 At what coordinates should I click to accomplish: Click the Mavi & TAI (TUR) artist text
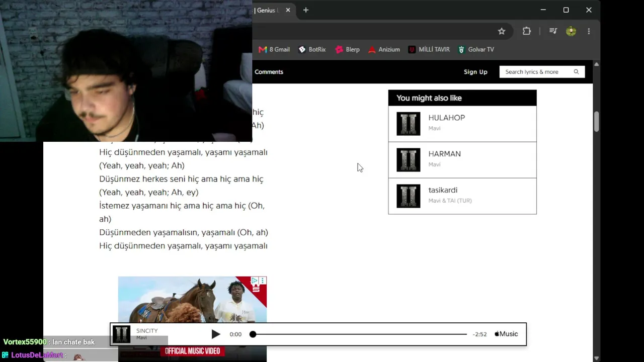click(x=450, y=201)
